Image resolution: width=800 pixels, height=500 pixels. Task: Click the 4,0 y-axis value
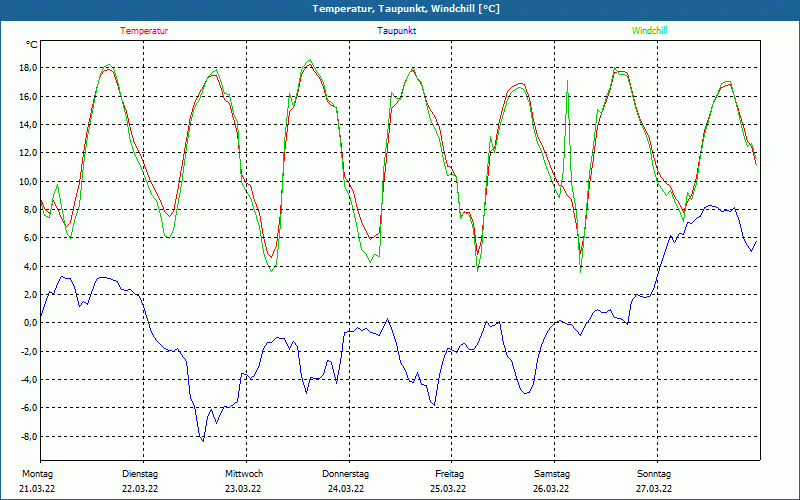pyautogui.click(x=29, y=266)
